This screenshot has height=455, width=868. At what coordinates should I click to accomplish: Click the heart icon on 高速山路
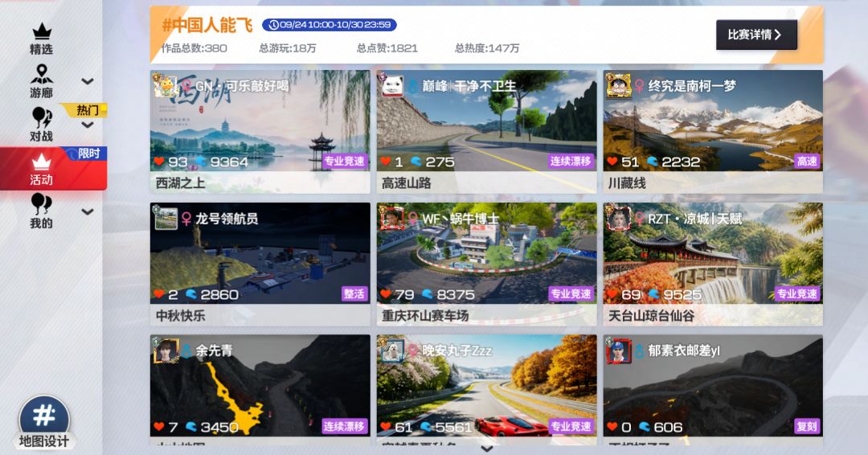(386, 162)
